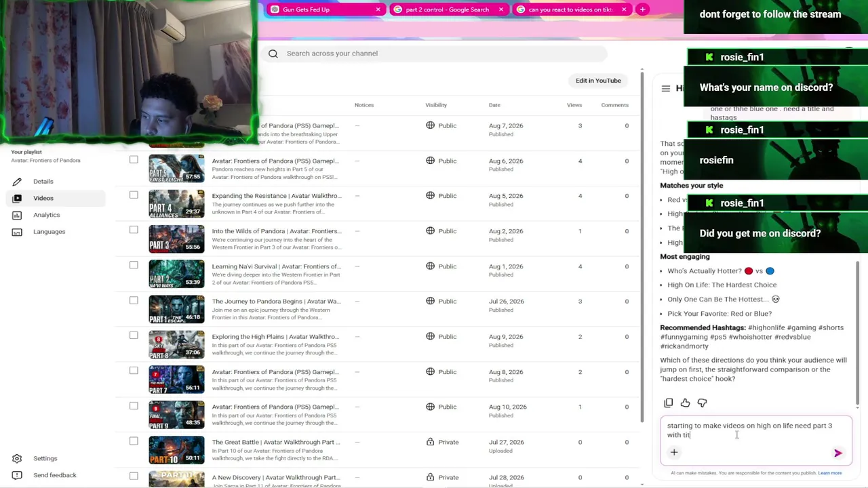Click the Languages translate icon in the sidebar
The width and height of the screenshot is (868, 488).
[17, 232]
